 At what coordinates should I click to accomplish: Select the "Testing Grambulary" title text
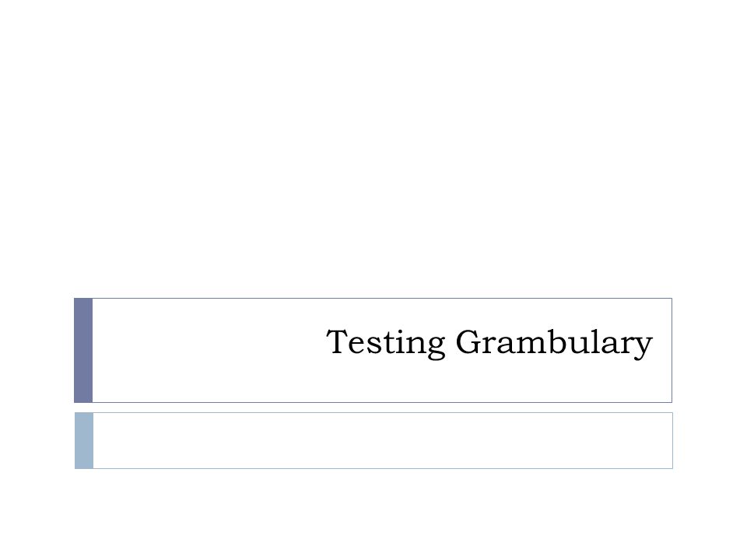pyautogui.click(x=489, y=343)
